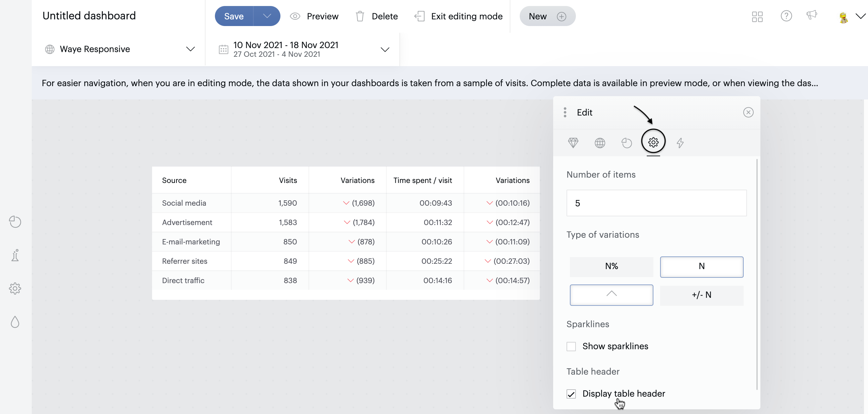The image size is (868, 414).
Task: Close the Edit panel
Action: point(748,113)
